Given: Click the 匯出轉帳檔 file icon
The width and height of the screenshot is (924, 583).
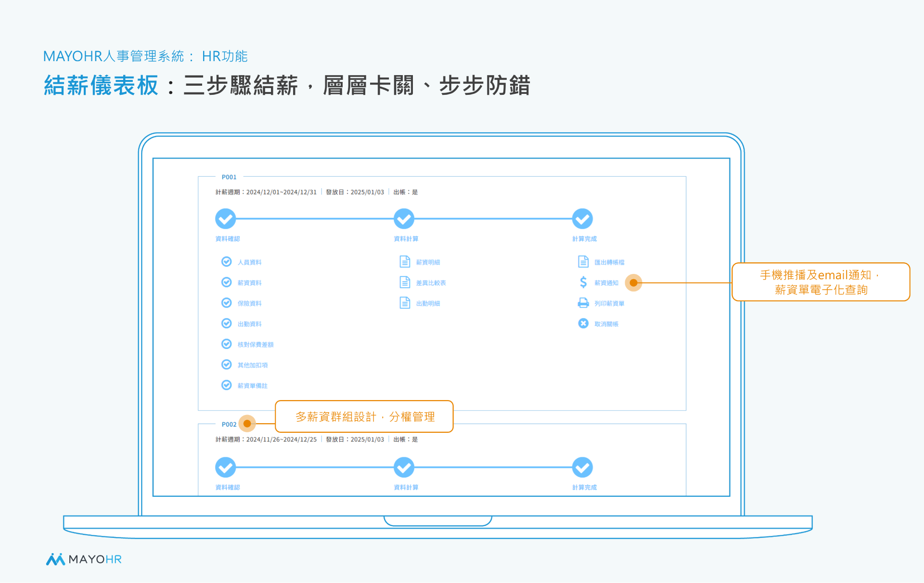Looking at the screenshot, I should (x=583, y=261).
